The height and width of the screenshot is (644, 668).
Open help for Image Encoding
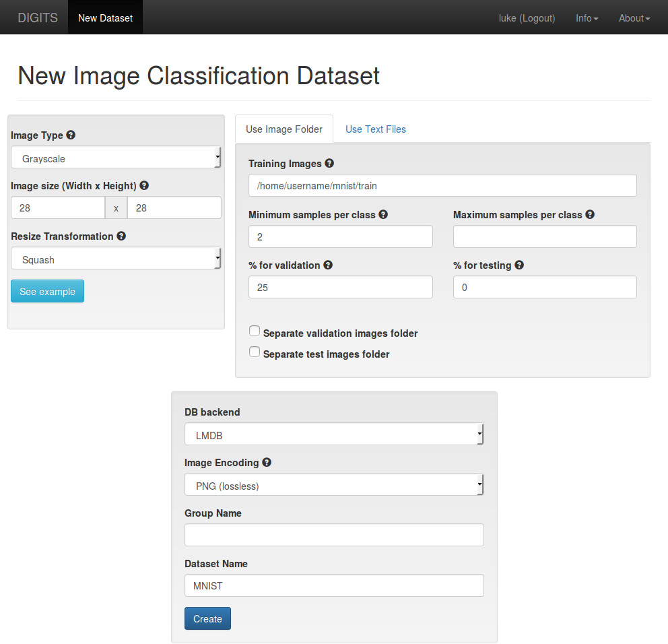[267, 463]
